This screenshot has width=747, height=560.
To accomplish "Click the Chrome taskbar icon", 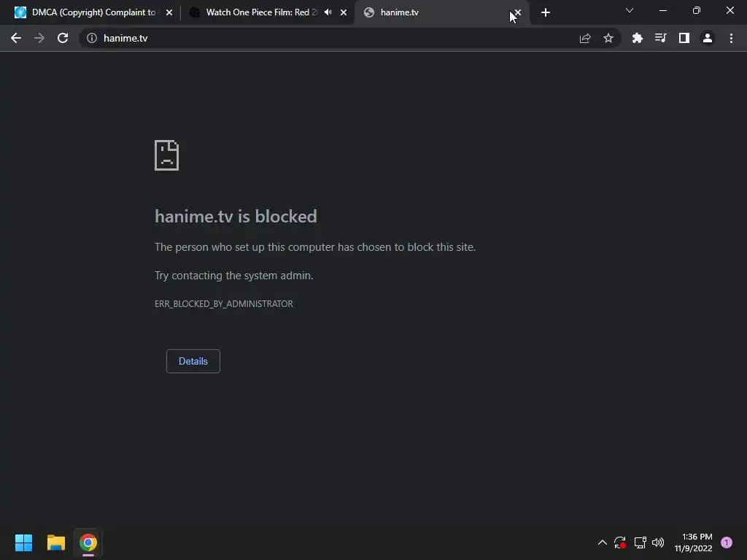I will pyautogui.click(x=88, y=542).
